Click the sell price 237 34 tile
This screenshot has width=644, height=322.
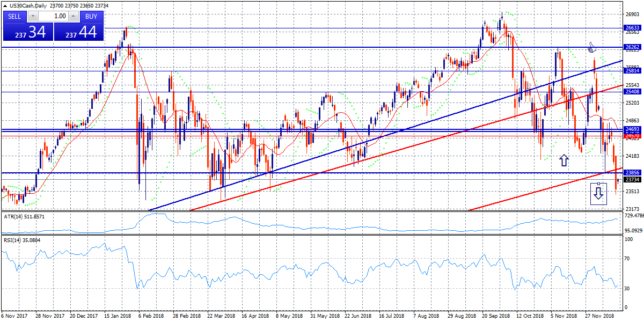pyautogui.click(x=27, y=32)
